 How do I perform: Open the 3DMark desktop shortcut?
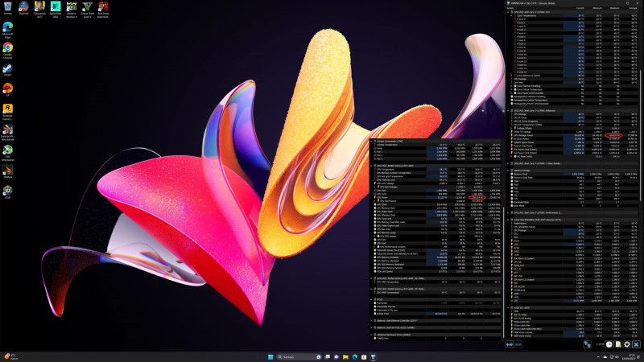7,171
